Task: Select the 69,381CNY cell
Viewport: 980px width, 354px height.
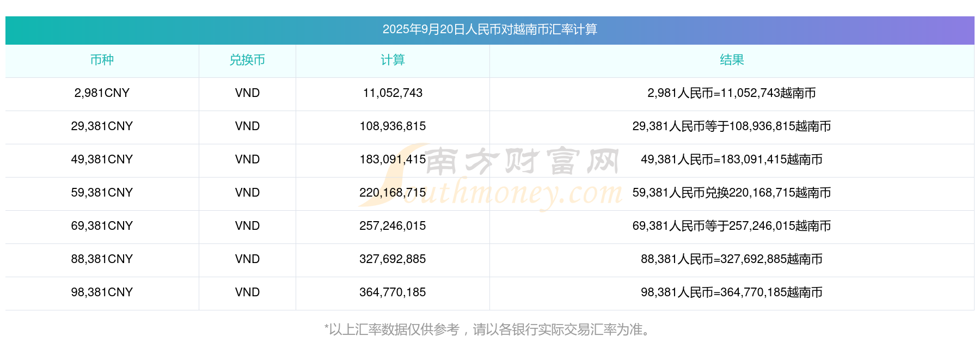Action: [x=102, y=226]
